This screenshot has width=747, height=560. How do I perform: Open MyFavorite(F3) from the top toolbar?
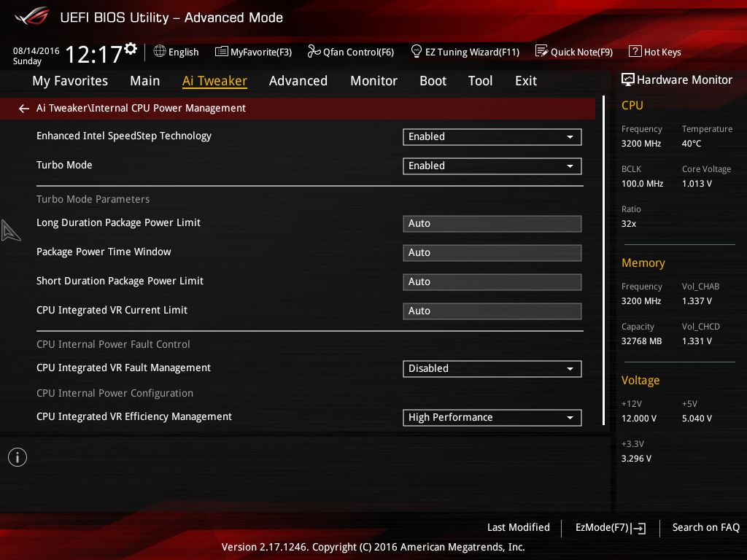pyautogui.click(x=253, y=52)
